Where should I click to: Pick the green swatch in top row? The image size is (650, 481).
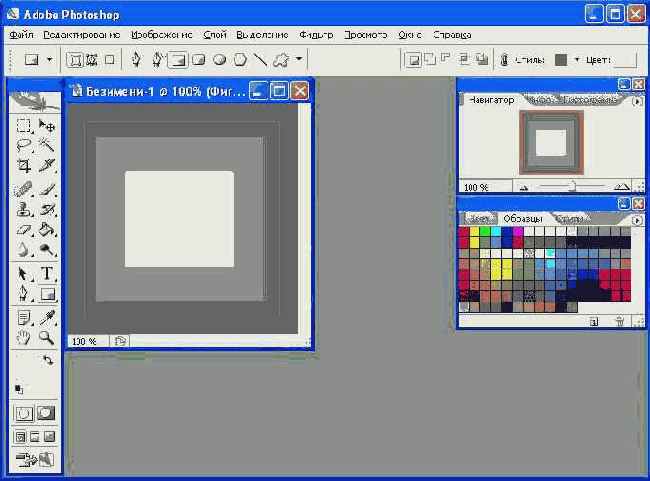pos(485,231)
